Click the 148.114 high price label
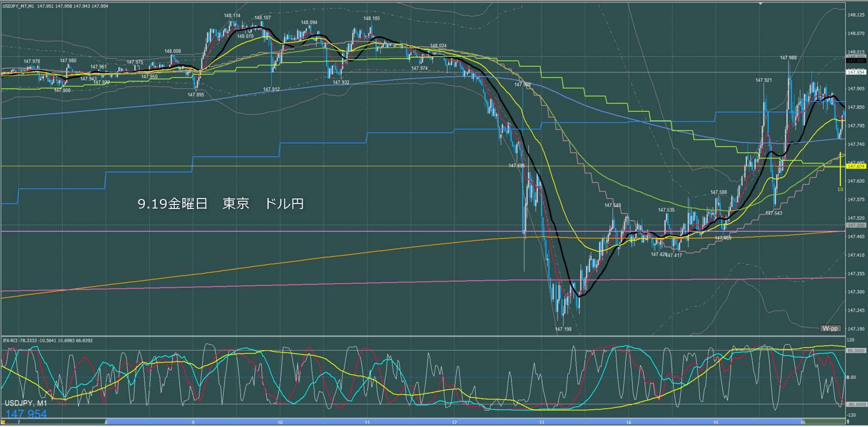This screenshot has height=427, width=868. pyautogui.click(x=232, y=15)
